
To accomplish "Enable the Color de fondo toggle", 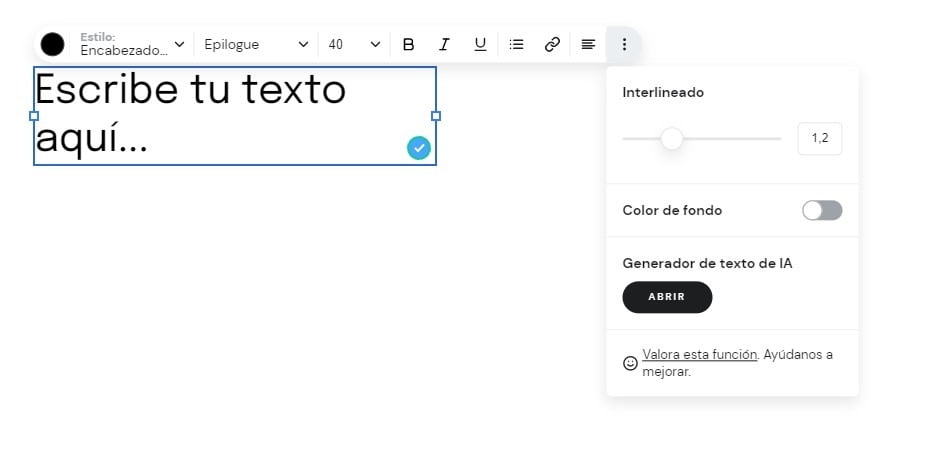I will tap(822, 210).
